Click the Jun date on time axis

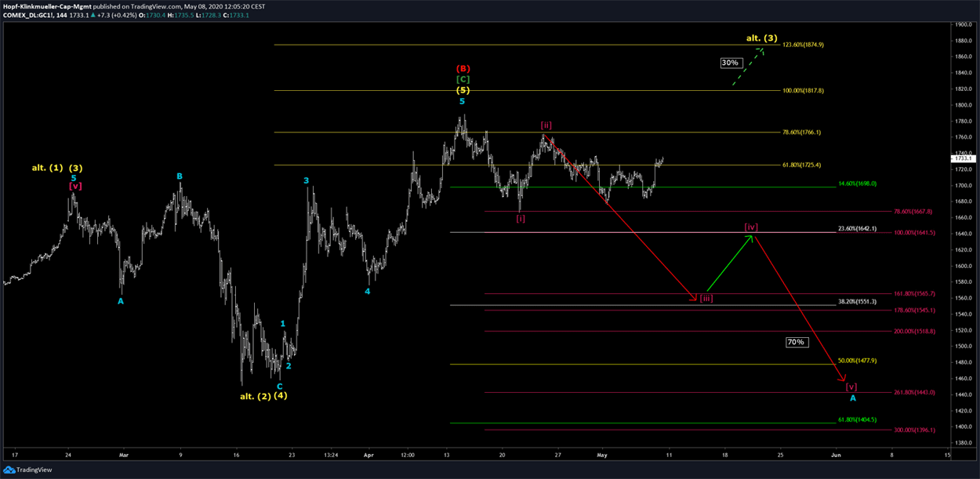[837, 454]
